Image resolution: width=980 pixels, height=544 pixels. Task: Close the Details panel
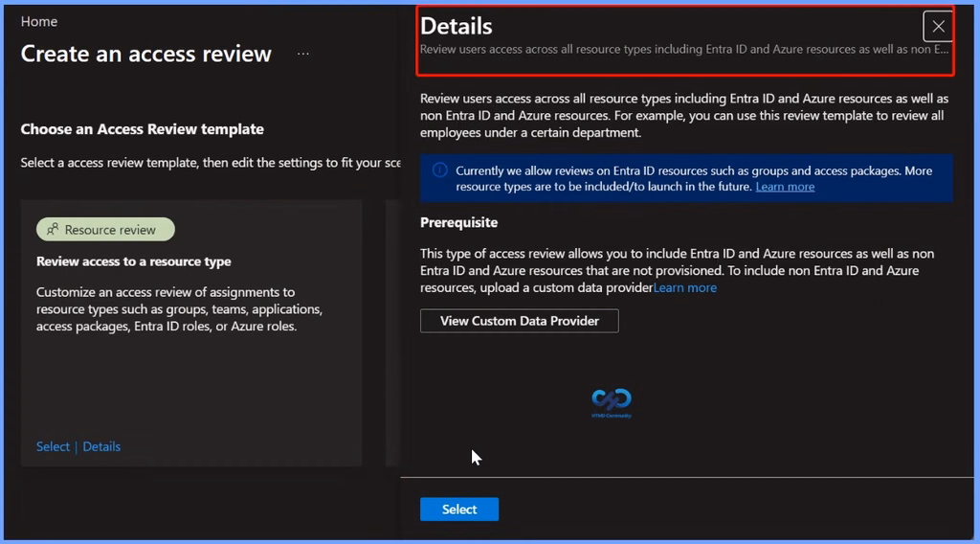click(938, 26)
